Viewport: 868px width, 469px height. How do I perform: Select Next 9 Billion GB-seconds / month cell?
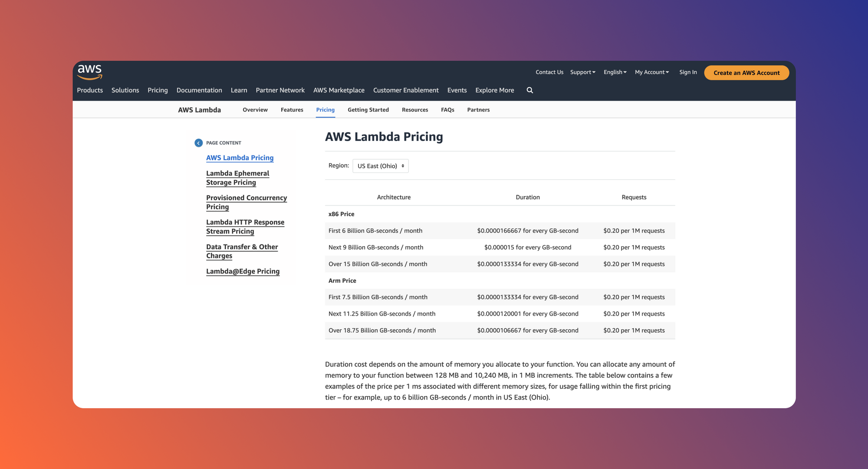pos(376,248)
